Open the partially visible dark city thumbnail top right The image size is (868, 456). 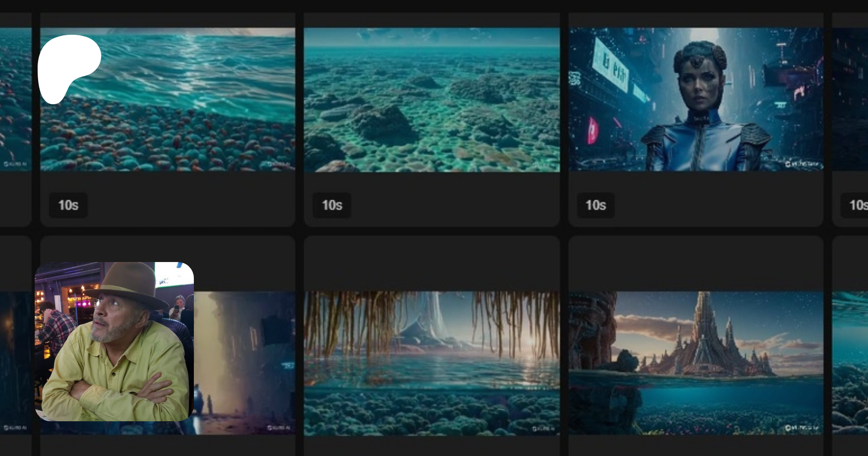[851, 99]
